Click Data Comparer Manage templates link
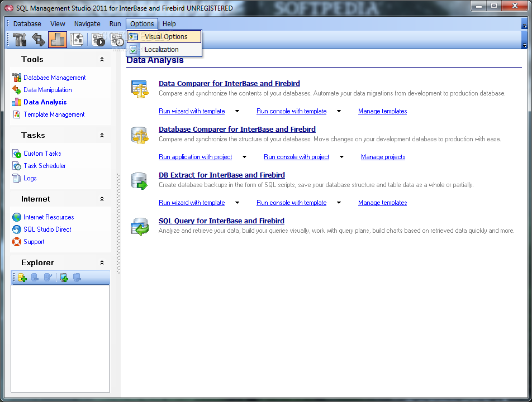The height and width of the screenshot is (402, 532). [x=382, y=111]
